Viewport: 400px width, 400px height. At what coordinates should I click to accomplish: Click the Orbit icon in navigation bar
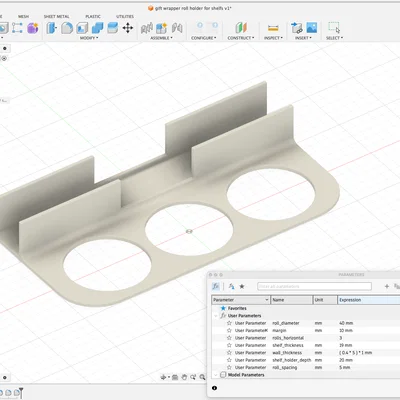(164, 377)
